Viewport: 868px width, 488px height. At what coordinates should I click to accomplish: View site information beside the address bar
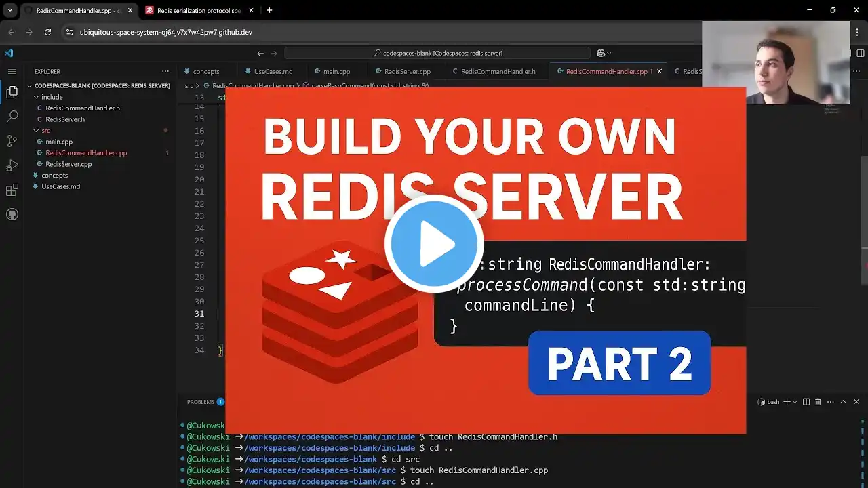click(x=69, y=32)
